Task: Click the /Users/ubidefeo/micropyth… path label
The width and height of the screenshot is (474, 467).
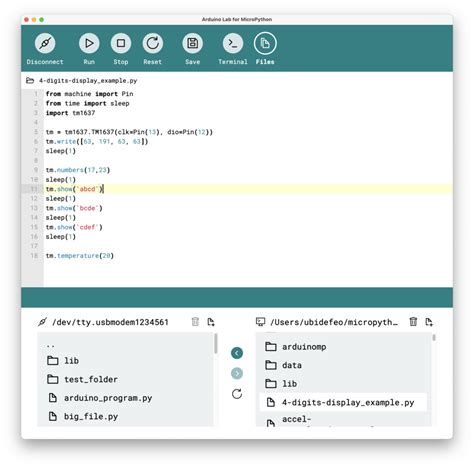Action: point(334,322)
